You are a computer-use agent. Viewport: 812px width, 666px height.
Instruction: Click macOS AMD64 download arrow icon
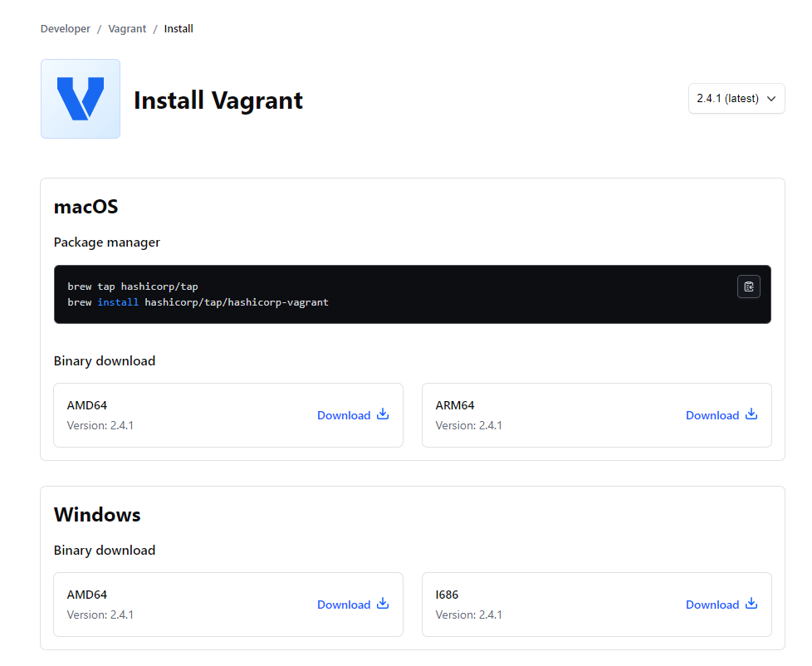383,414
